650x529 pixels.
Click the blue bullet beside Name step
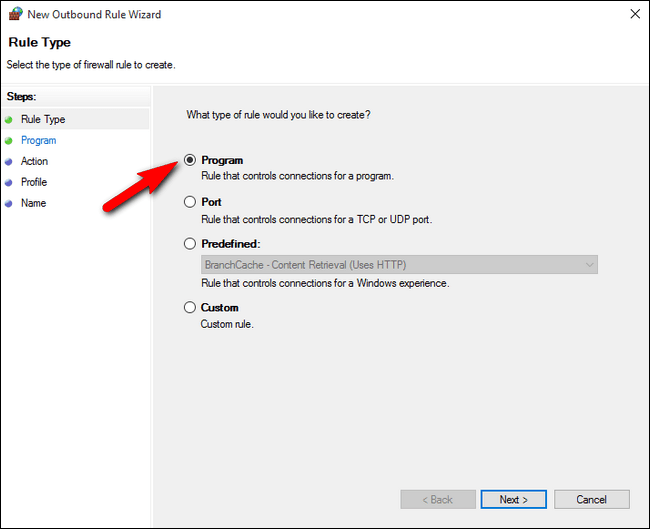click(x=10, y=204)
